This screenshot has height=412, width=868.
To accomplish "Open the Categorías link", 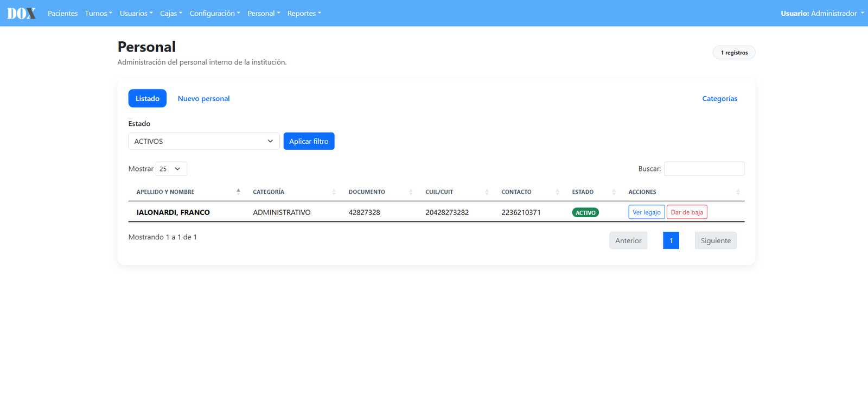I will [720, 98].
